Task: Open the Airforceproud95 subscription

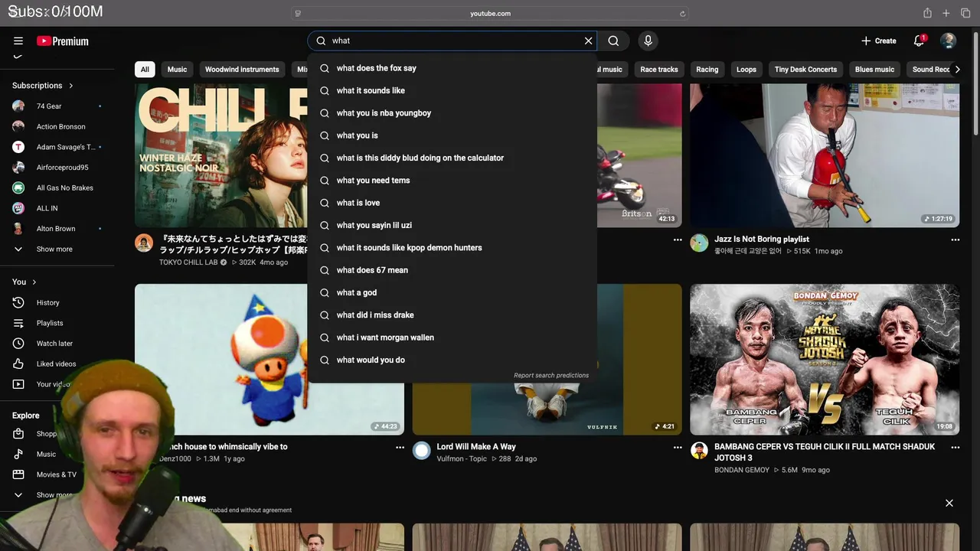Action: coord(57,168)
